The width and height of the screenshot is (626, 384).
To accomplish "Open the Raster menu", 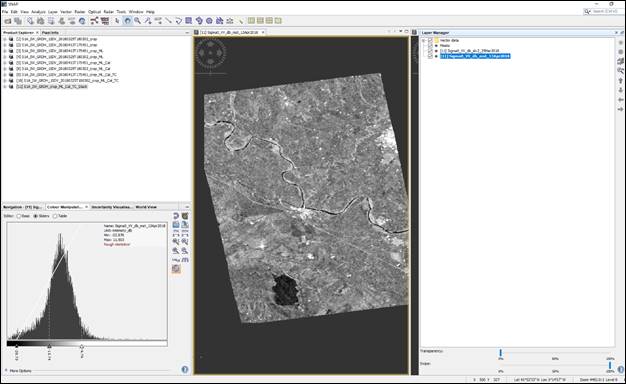I will coord(80,12).
